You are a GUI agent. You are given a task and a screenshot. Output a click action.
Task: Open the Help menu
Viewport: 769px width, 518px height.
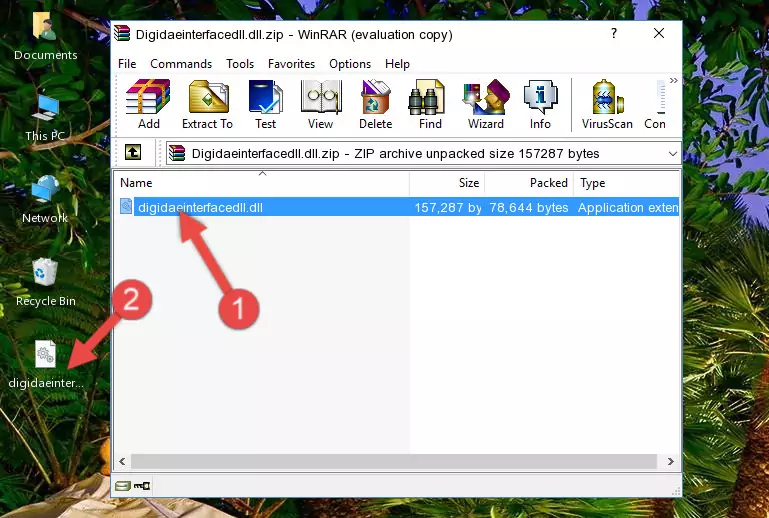pos(397,64)
